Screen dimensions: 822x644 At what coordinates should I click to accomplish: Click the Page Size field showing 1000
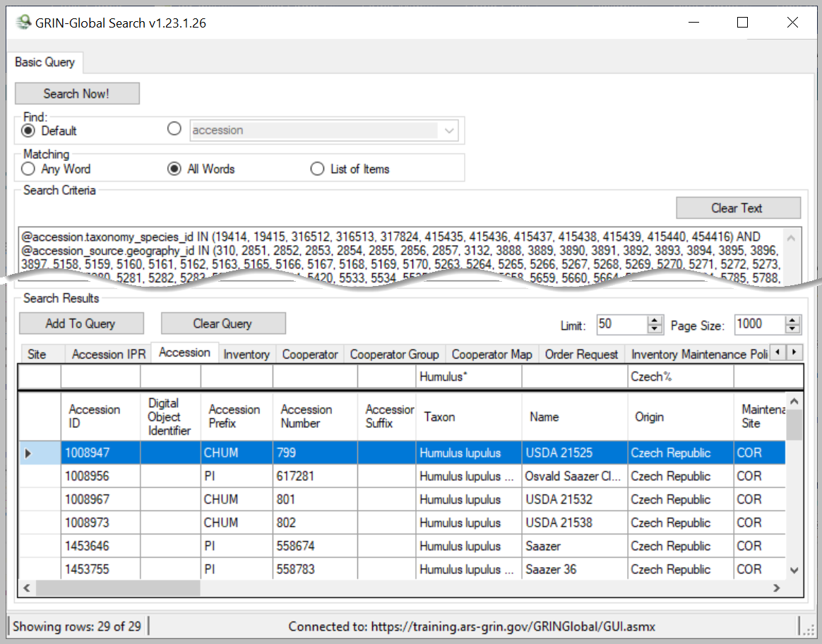click(x=760, y=324)
